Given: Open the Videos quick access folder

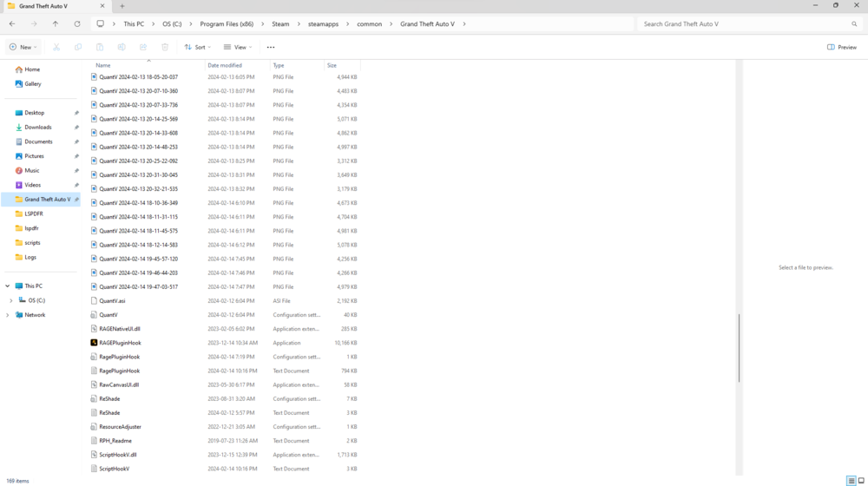Looking at the screenshot, I should [x=28, y=184].
